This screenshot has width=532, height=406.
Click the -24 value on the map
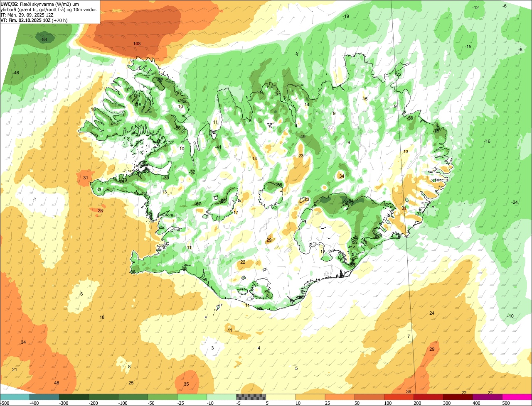[x=515, y=202]
